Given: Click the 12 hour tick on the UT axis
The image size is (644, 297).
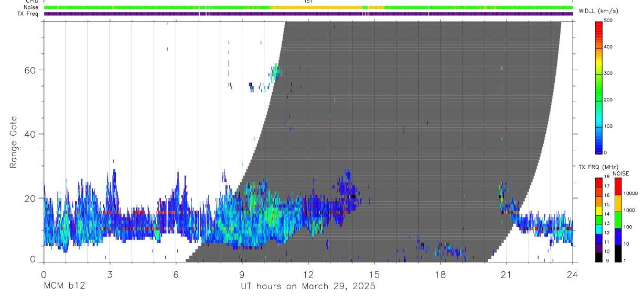Looking at the screenshot, I should point(308,273).
